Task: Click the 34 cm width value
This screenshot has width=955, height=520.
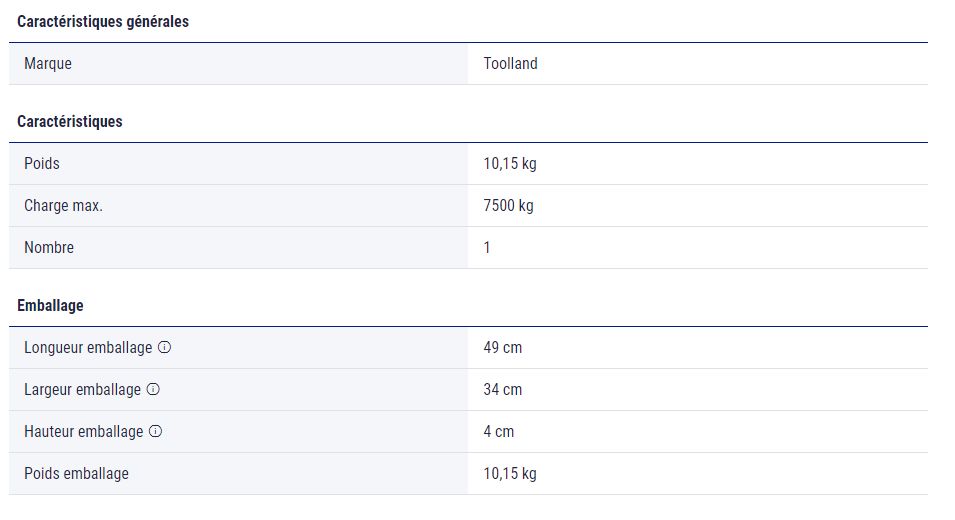Action: [x=502, y=390]
